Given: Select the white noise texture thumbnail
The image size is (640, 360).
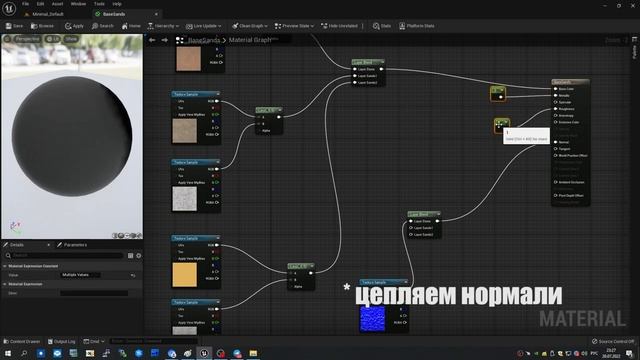Looking at the screenshot, I should (x=184, y=199).
